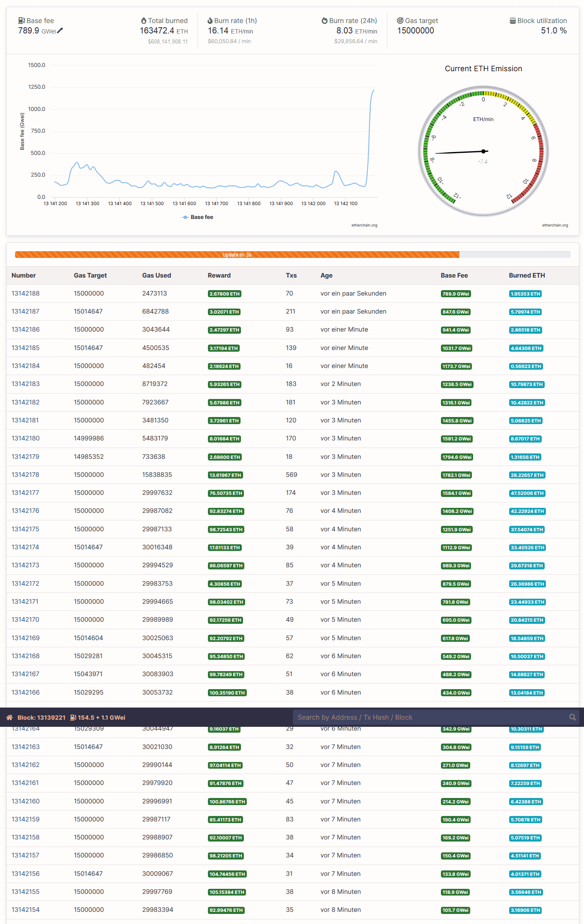This screenshot has width=584, height=924.
Task: Click the gas pump icon next to Base fee
Action: [x=21, y=21]
